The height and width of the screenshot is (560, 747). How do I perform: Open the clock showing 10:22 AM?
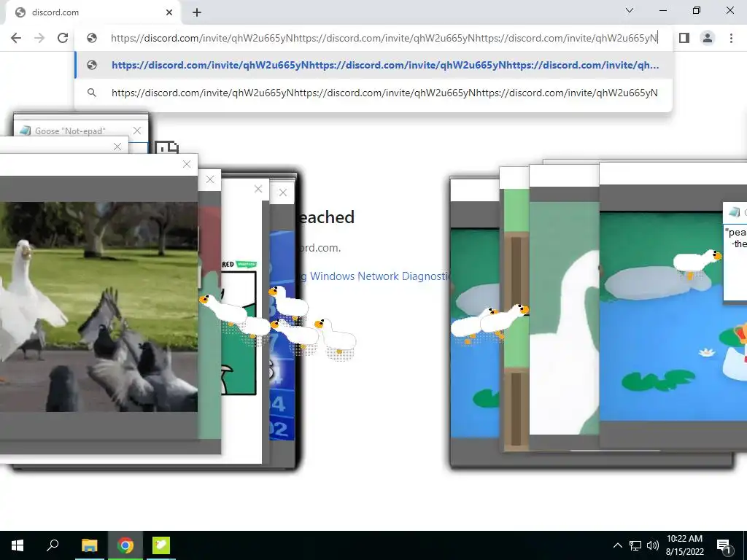(x=684, y=545)
